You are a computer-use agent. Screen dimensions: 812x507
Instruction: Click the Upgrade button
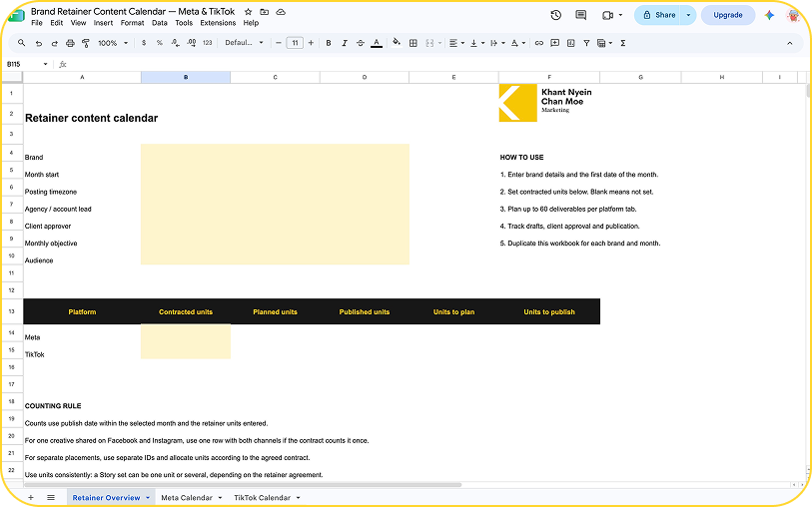(727, 15)
